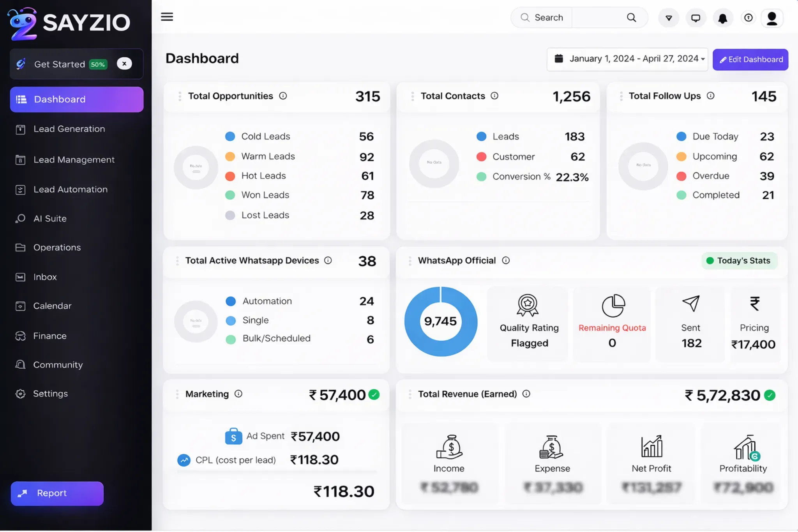Click the user profile avatar icon
Screen dimensions: 798x532
(x=772, y=18)
